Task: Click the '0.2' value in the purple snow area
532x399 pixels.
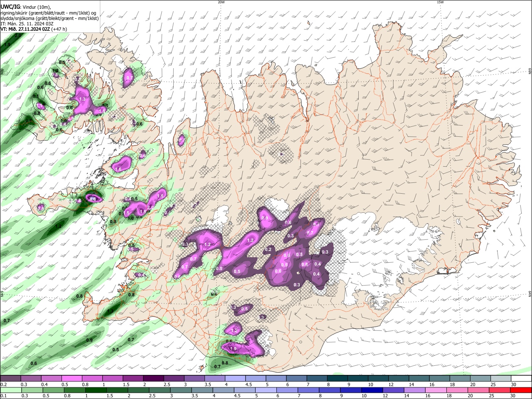Action: (268, 249)
